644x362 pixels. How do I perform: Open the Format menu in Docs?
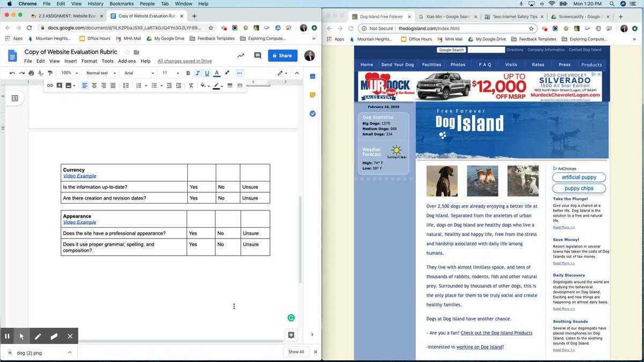(89, 61)
